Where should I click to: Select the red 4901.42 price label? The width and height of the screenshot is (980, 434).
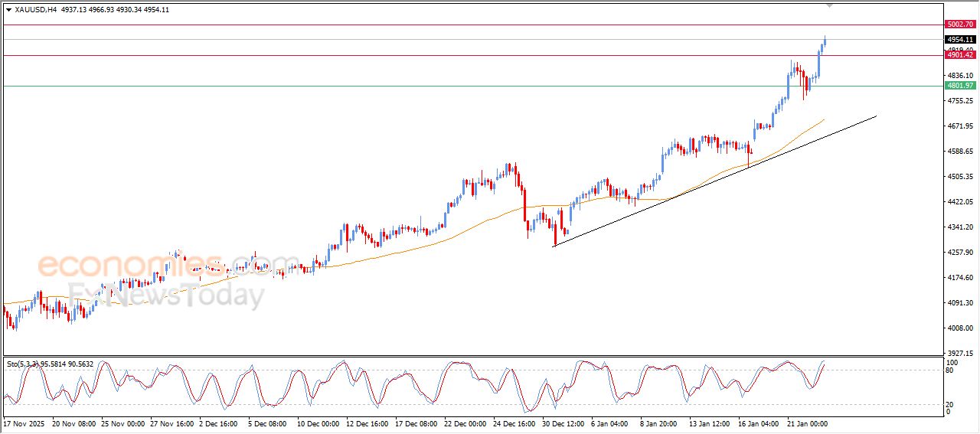click(x=959, y=55)
